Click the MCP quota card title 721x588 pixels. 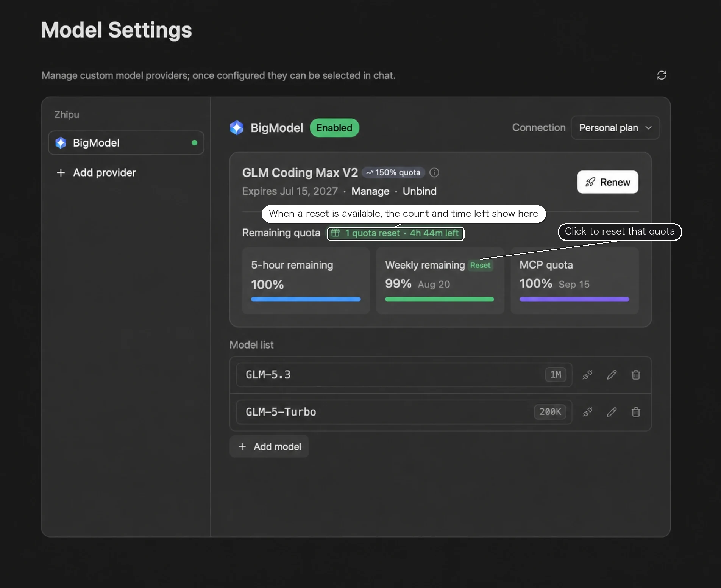click(546, 265)
